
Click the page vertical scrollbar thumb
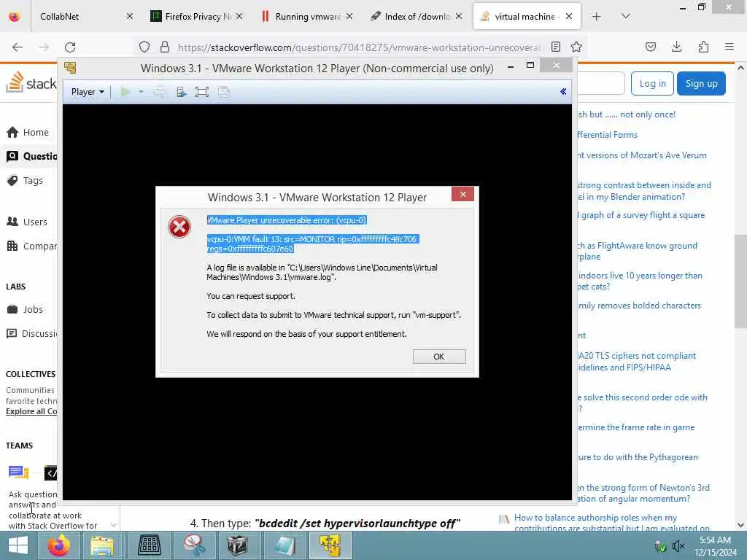pos(740,281)
